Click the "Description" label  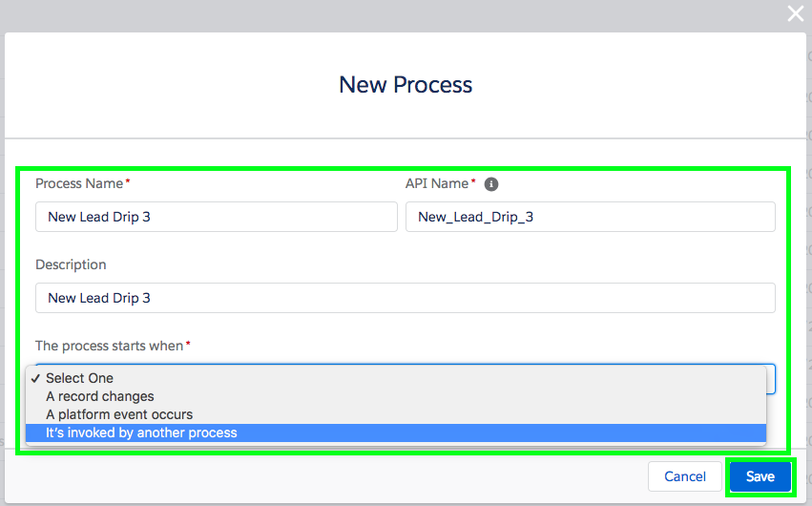click(x=71, y=264)
